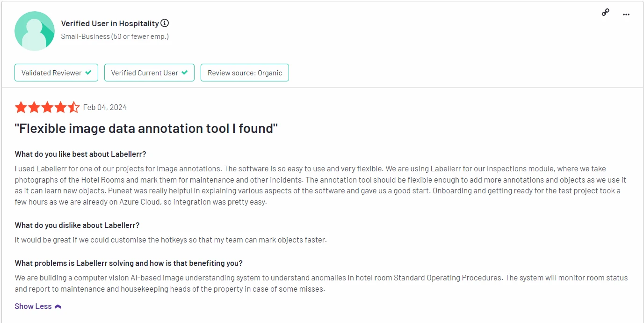Image resolution: width=644 pixels, height=323 pixels.
Task: Collapse the review using the Show Less chevron
Action: (58, 307)
